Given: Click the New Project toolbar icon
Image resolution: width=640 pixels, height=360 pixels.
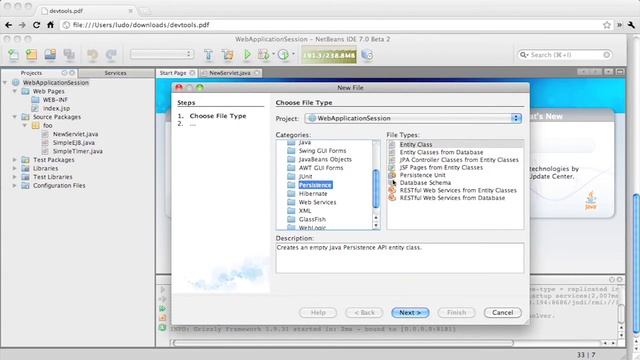Looking at the screenshot, I should 31,55.
